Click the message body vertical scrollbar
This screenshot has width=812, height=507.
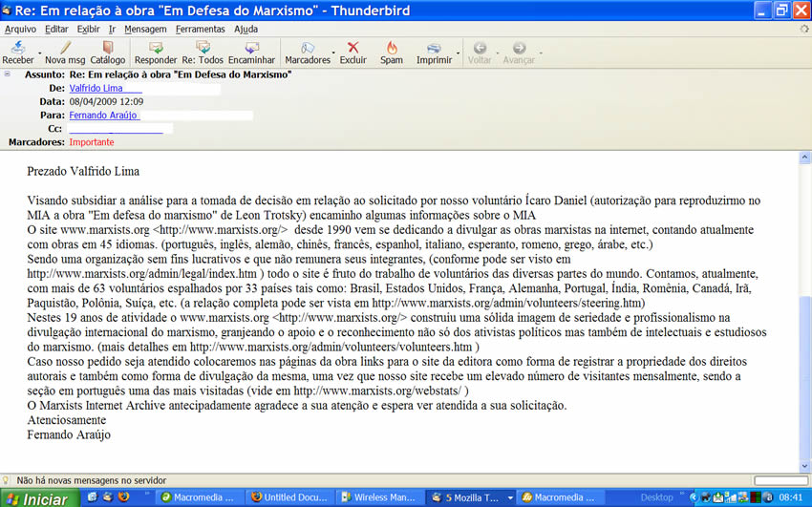click(x=804, y=315)
